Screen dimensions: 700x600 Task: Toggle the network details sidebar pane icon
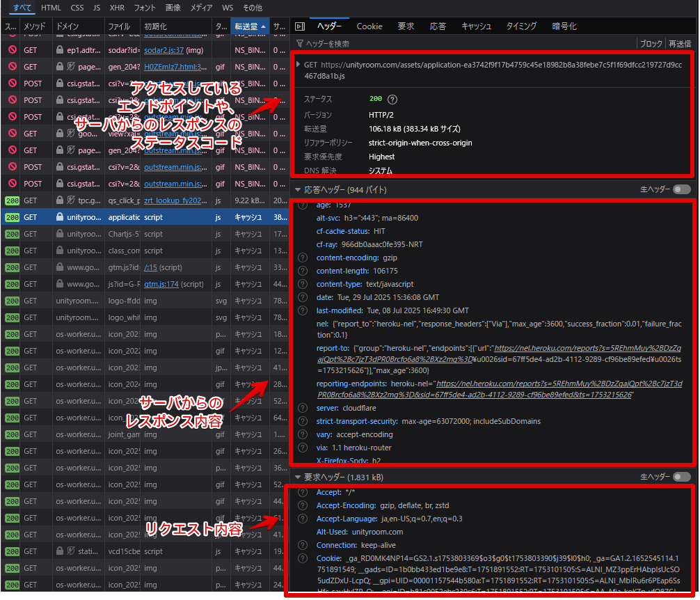coord(300,26)
